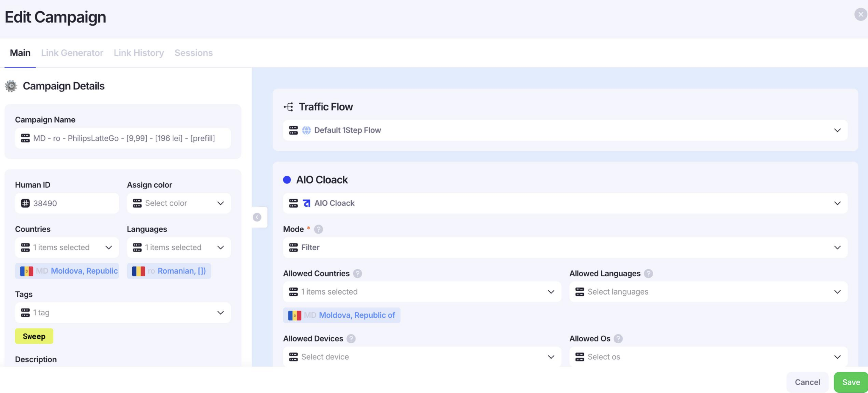This screenshot has height=393, width=868.
Task: Click the Cancel button
Action: [x=807, y=382]
